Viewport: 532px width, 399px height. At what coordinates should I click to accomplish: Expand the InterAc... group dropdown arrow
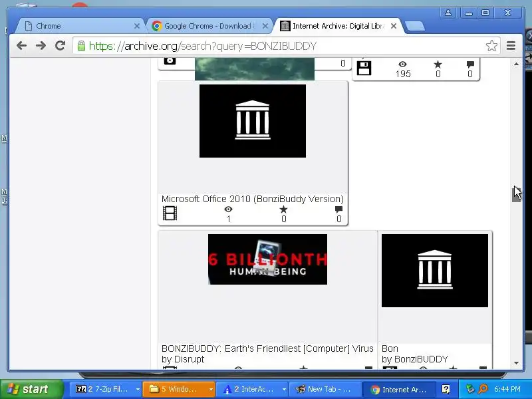[x=284, y=389]
